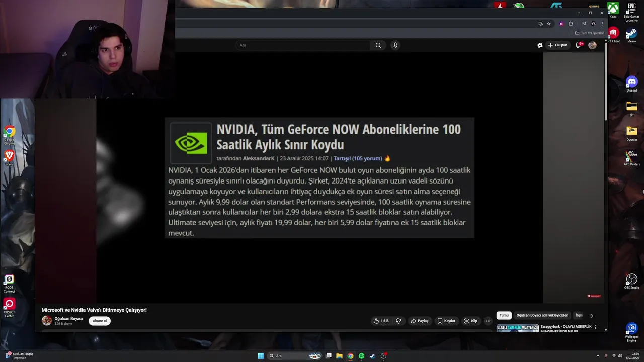
Task: Like the video with thumbs up
Action: coord(381,321)
